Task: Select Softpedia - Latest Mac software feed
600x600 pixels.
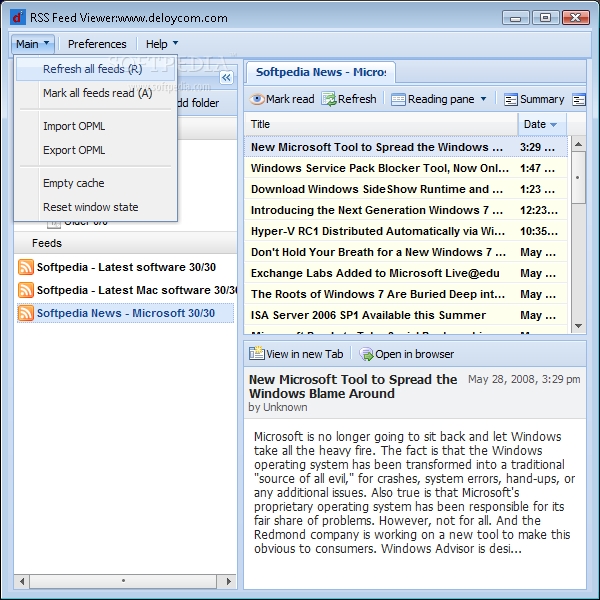Action: (126, 290)
